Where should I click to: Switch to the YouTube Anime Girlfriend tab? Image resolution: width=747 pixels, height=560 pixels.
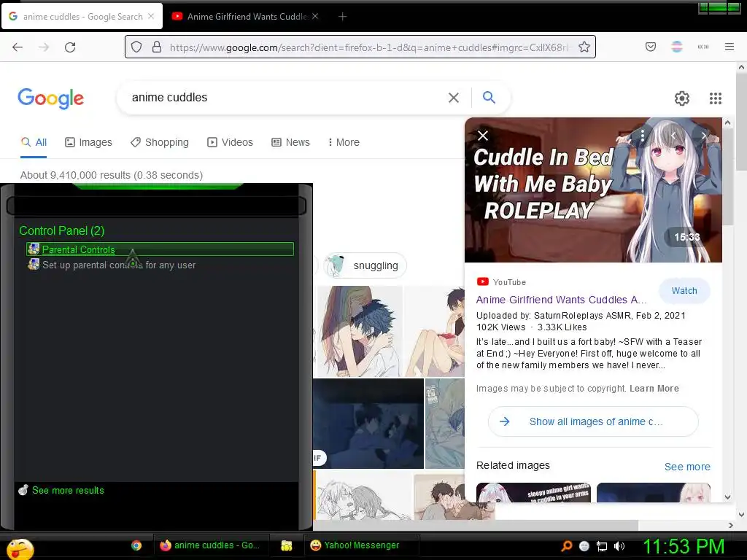tap(244, 16)
